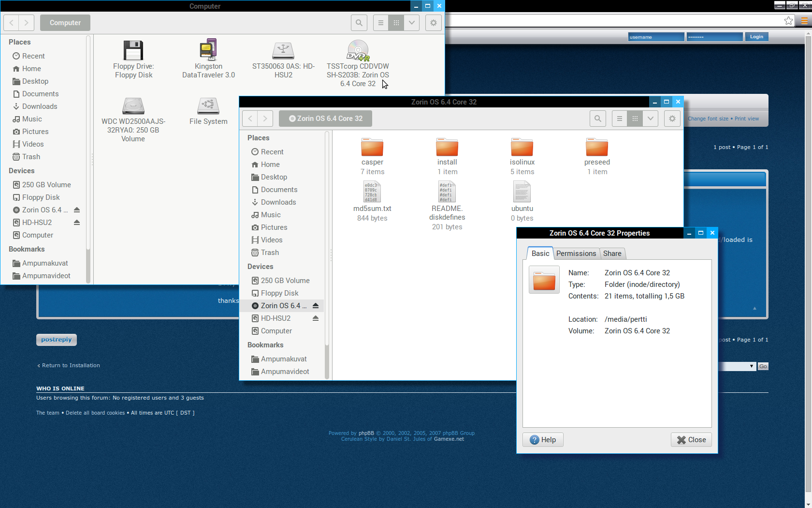The height and width of the screenshot is (508, 812).
Task: Open the Floppy Drive icon in Computer window
Action: point(133,51)
